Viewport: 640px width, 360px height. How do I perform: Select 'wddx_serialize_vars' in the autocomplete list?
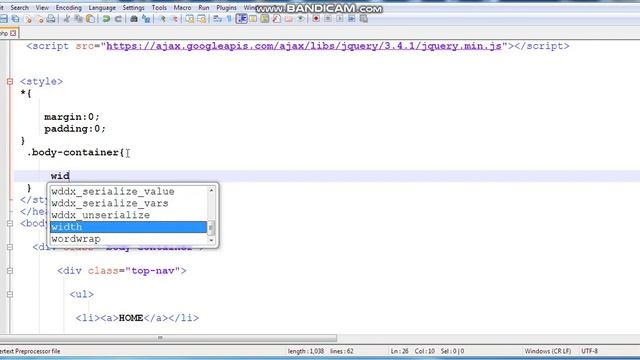coord(129,203)
